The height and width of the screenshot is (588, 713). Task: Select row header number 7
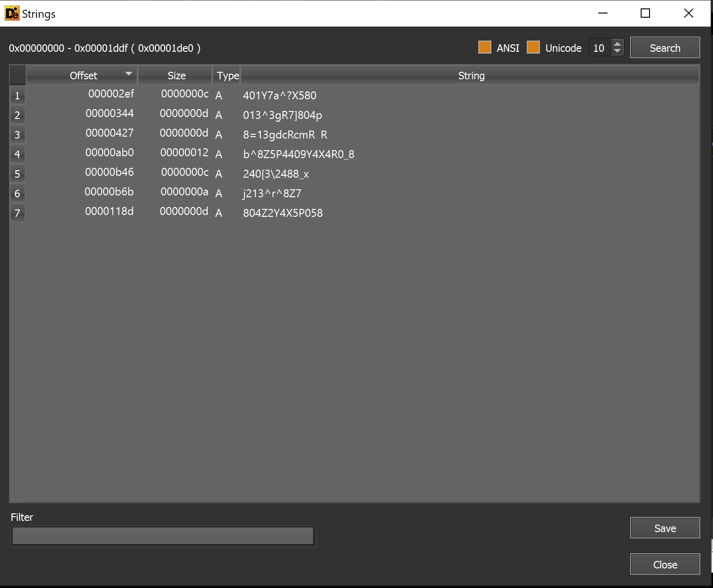tap(17, 213)
